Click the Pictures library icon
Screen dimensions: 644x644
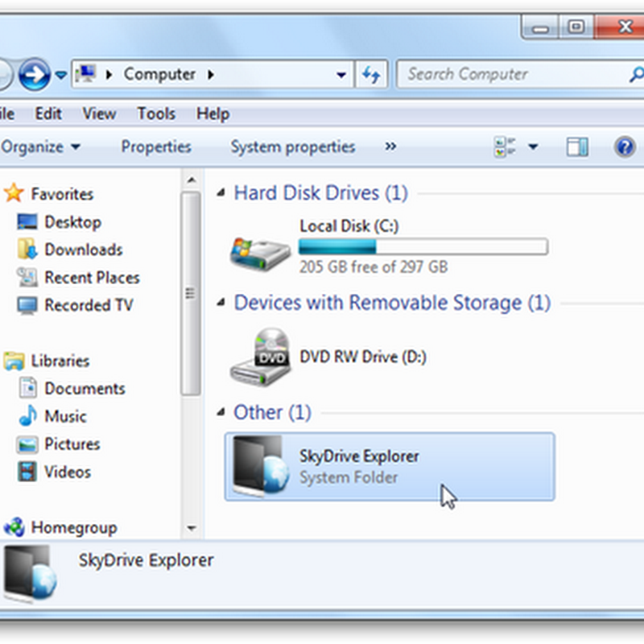click(x=27, y=444)
